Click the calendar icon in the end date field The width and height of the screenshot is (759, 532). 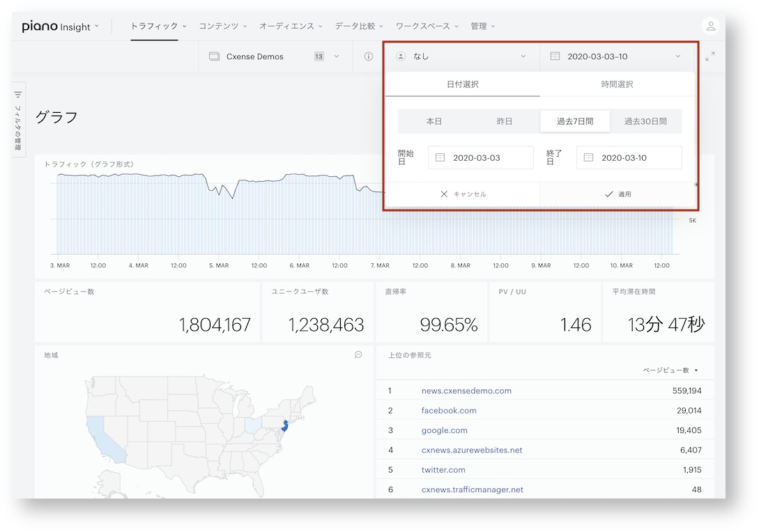[588, 157]
